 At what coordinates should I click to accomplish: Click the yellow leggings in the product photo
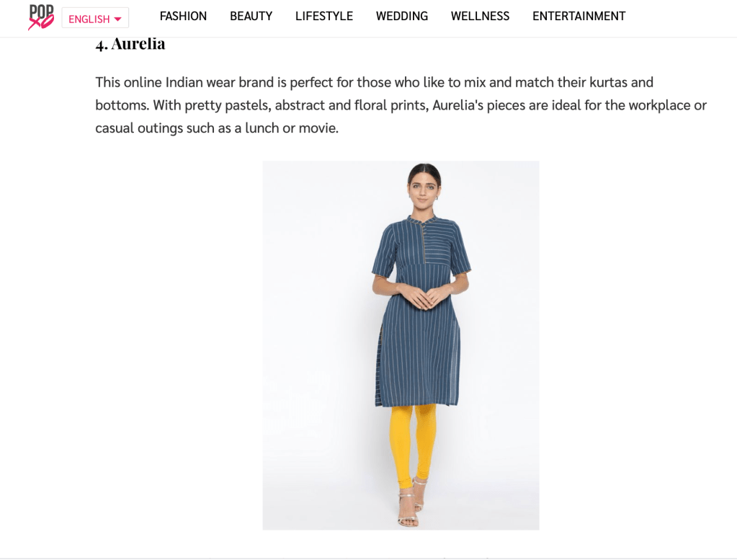(412, 445)
